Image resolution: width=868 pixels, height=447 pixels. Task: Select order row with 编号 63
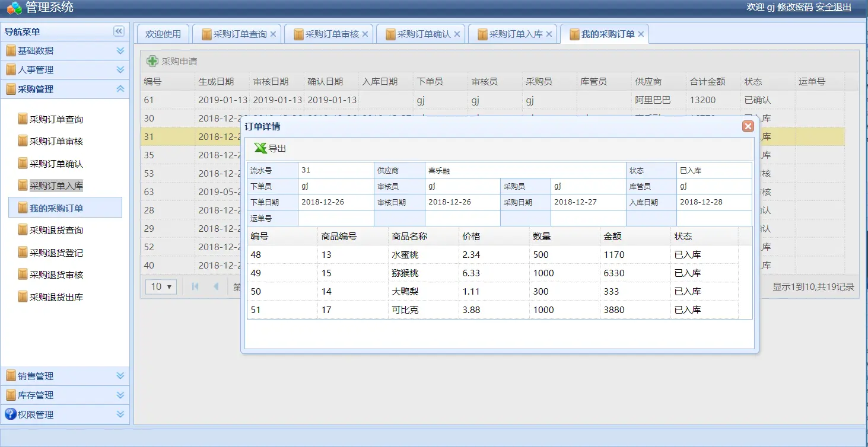[191, 192]
